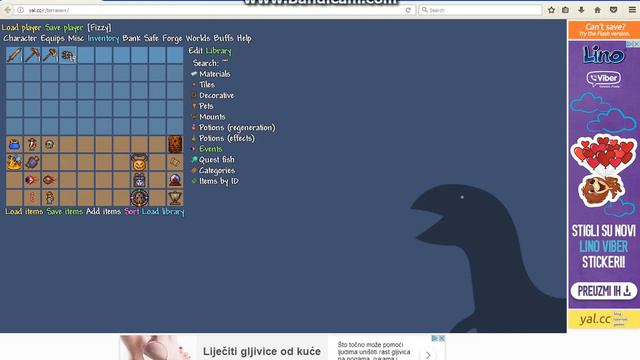Switch to the Bank tab
Viewport: 640px width, 360px height.
tap(131, 38)
